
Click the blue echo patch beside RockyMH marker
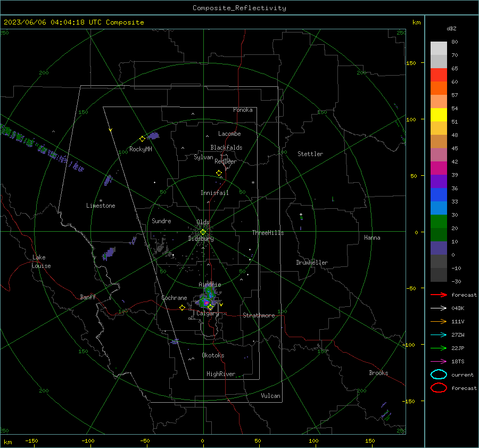pos(153,136)
